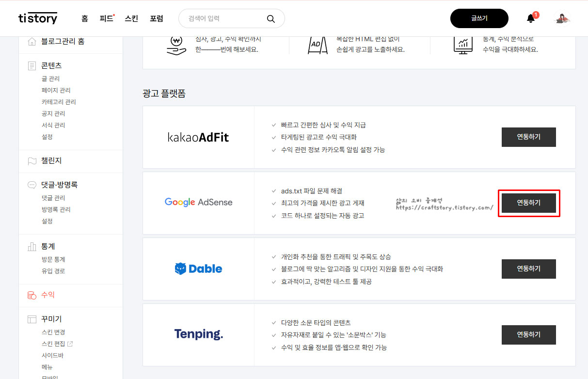The image size is (588, 379).
Task: Click the 콘텐츠 document icon
Action: click(32, 65)
